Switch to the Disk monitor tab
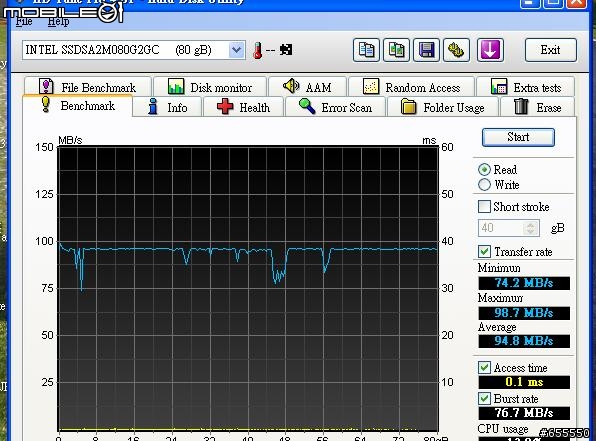Image resolution: width=596 pixels, height=441 pixels. pos(210,87)
